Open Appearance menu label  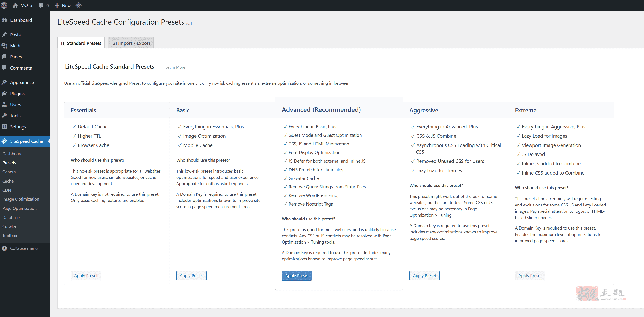coord(22,83)
